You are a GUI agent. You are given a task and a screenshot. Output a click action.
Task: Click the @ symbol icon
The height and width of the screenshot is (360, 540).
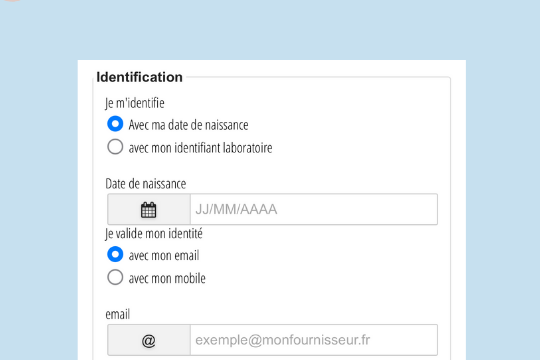pos(148,341)
